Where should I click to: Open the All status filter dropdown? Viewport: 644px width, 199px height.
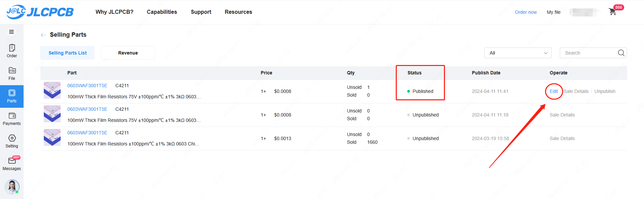point(518,53)
